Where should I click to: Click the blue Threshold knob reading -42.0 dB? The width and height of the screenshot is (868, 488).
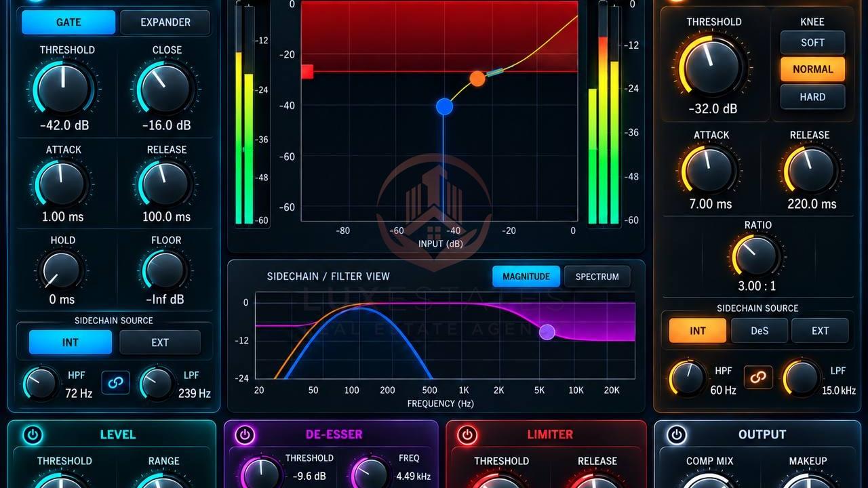(63, 88)
